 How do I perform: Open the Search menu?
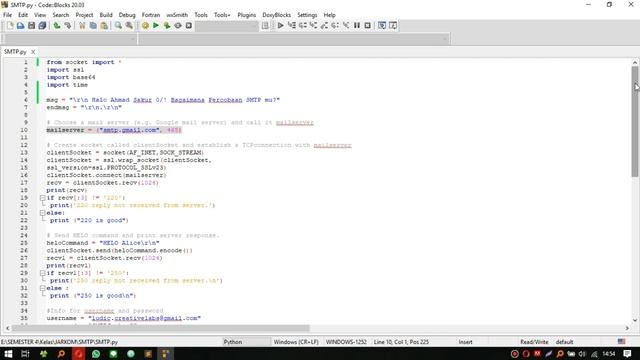pyautogui.click(x=60, y=15)
